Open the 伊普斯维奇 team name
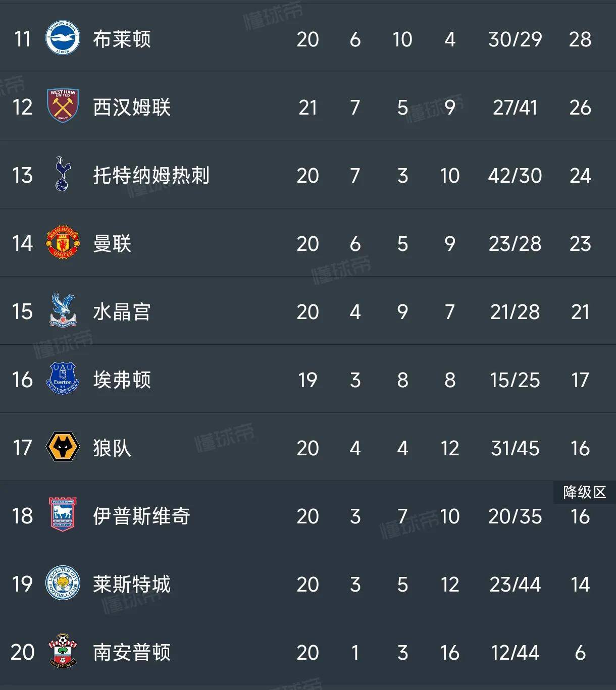The height and width of the screenshot is (690, 616). (x=141, y=516)
